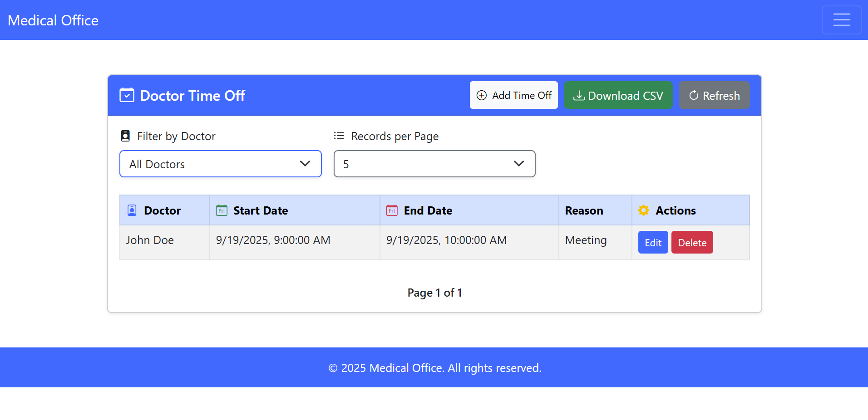This screenshot has height=420, width=868.
Task: Click the circular arrow Refresh icon
Action: (693, 95)
